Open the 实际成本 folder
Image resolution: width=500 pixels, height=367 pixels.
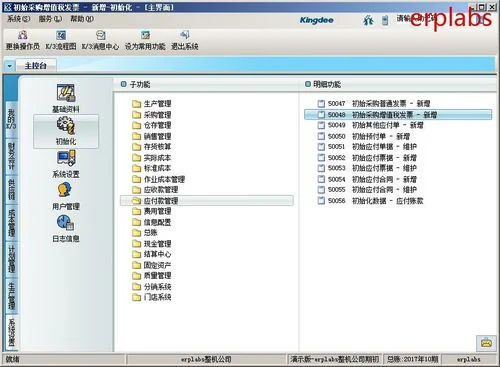pos(152,158)
